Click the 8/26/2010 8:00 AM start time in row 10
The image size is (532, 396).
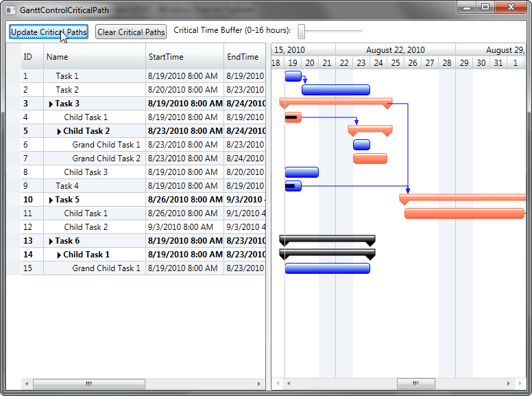(185, 200)
